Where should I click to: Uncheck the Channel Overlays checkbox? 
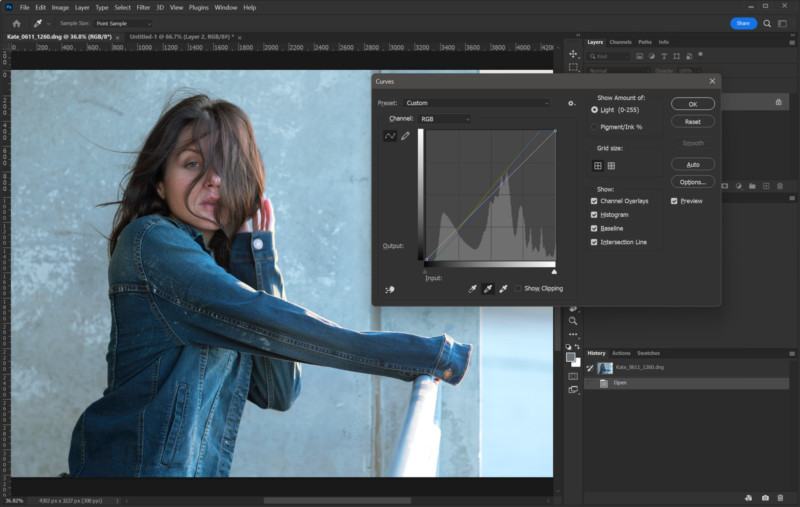594,201
